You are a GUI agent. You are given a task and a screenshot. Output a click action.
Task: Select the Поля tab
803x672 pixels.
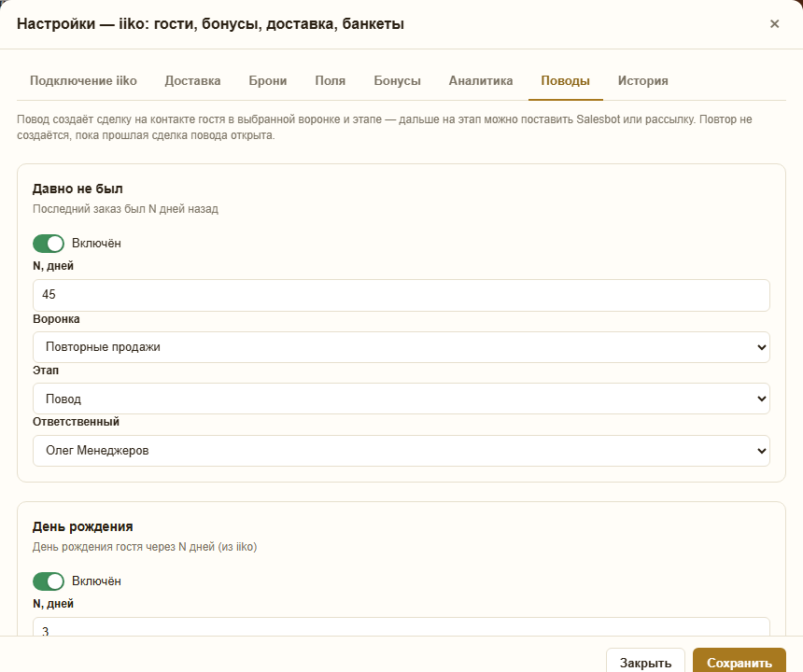(331, 81)
